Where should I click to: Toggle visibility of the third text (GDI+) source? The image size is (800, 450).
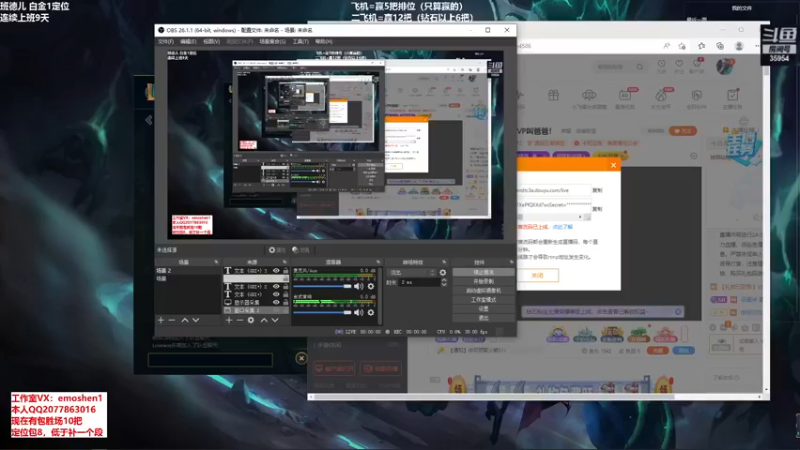pyautogui.click(x=276, y=294)
